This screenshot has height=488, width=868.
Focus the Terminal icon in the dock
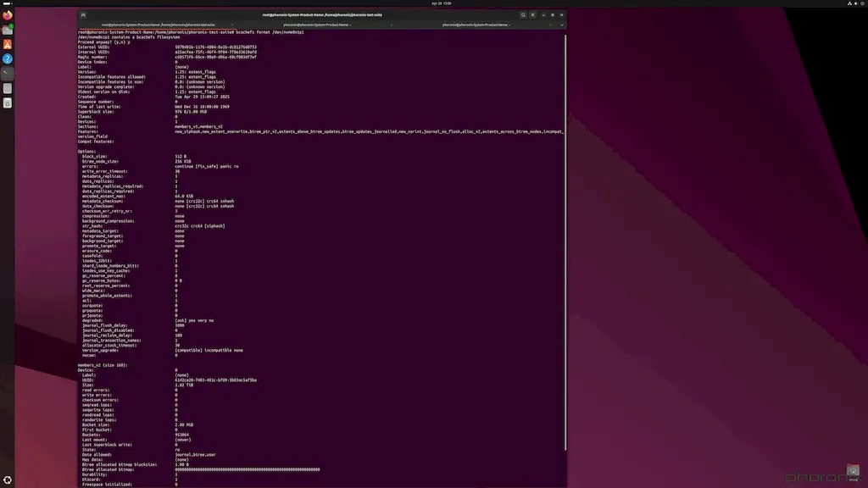7,73
